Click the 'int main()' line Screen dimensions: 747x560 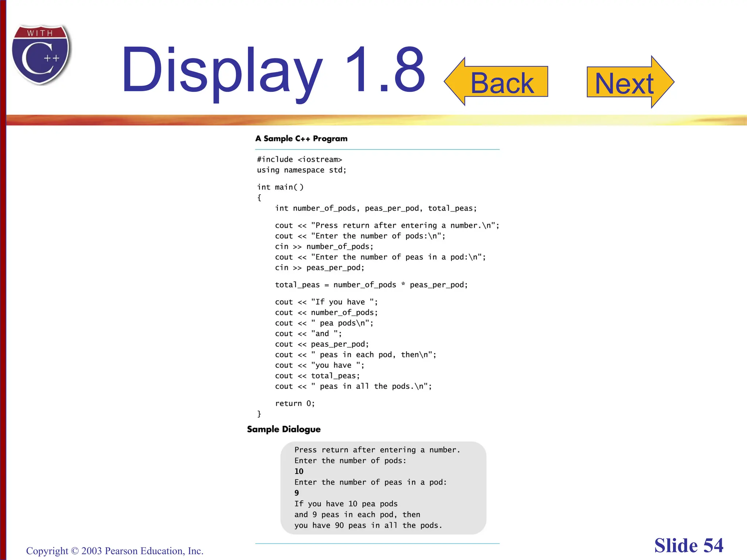coord(280,187)
